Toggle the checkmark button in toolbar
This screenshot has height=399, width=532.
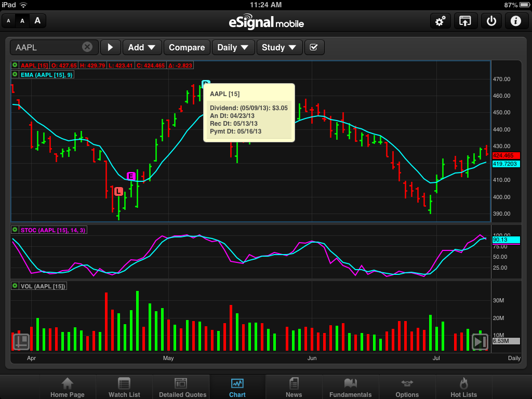point(314,47)
